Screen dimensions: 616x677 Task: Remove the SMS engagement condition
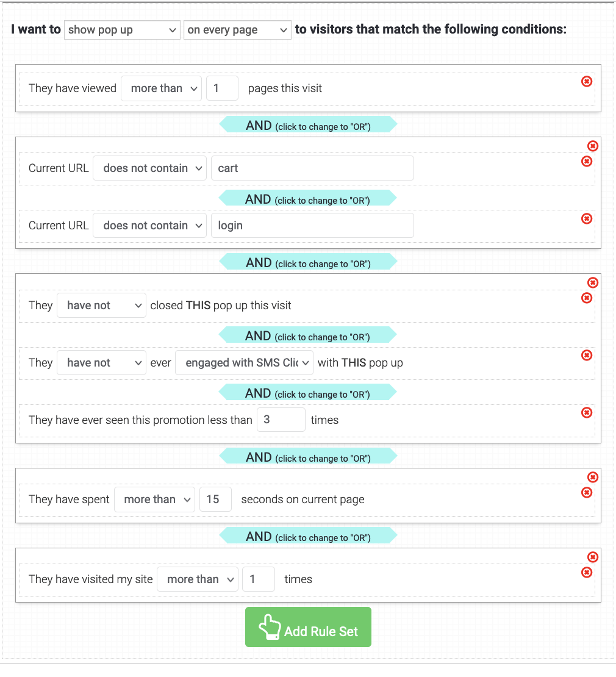(587, 355)
